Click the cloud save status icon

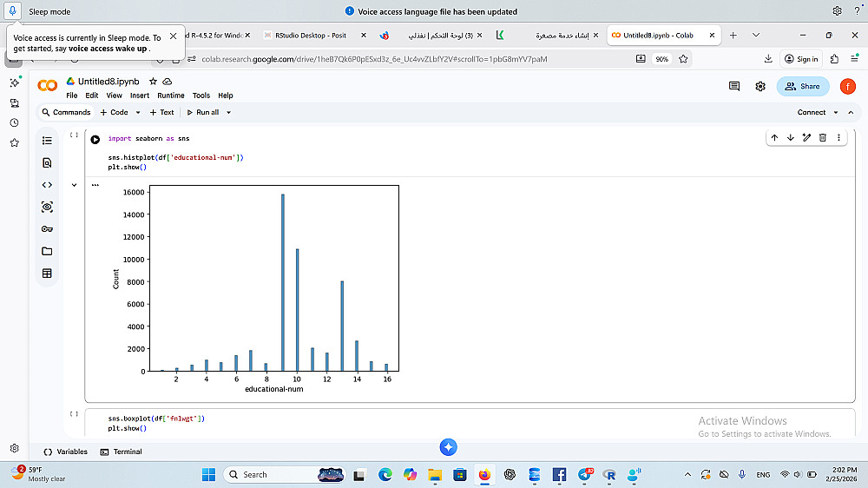click(168, 82)
